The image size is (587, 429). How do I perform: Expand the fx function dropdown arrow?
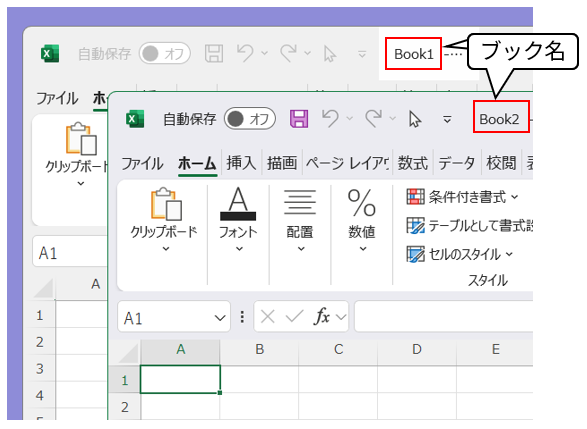341,317
